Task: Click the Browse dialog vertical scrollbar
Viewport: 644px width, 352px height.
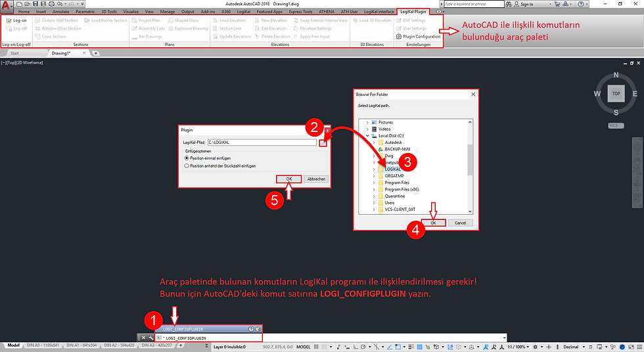Action: click(471, 166)
